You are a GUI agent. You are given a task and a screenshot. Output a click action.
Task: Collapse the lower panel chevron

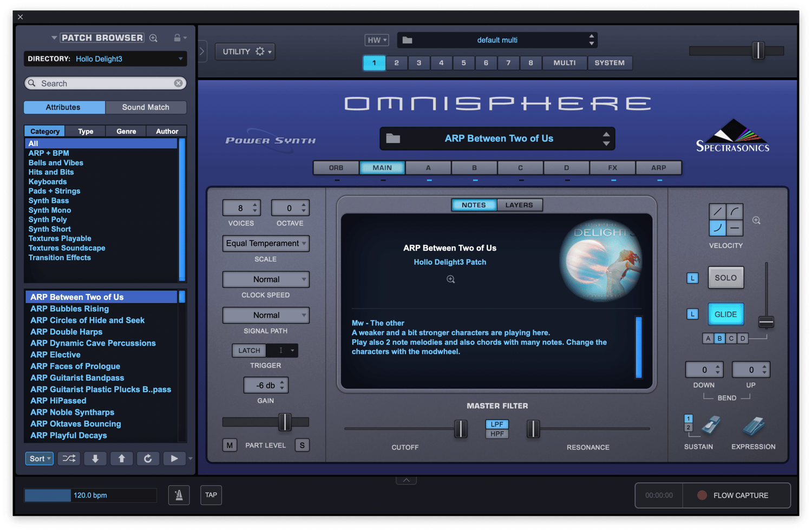[406, 480]
